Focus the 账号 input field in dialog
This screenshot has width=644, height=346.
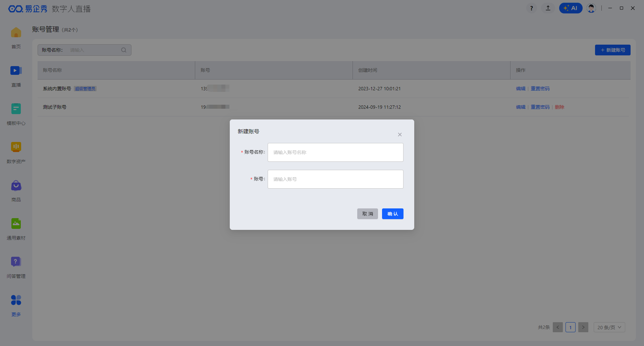click(x=335, y=179)
